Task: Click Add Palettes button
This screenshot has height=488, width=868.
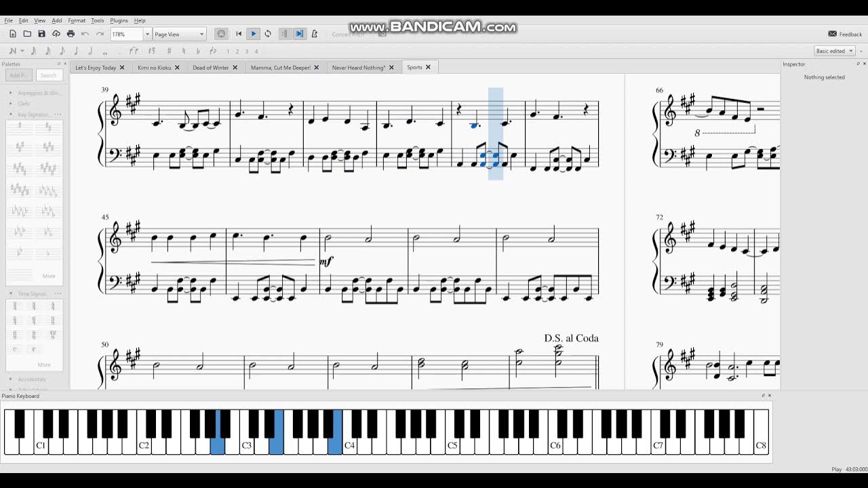Action: point(19,75)
